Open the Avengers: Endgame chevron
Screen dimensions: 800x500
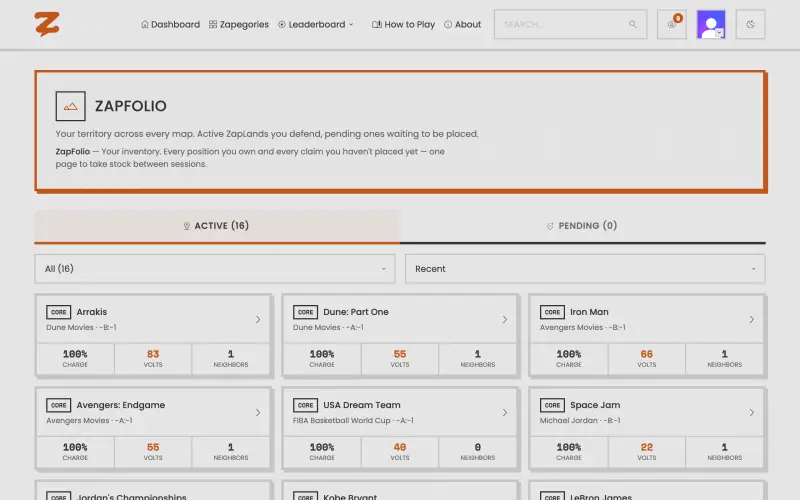tap(258, 412)
